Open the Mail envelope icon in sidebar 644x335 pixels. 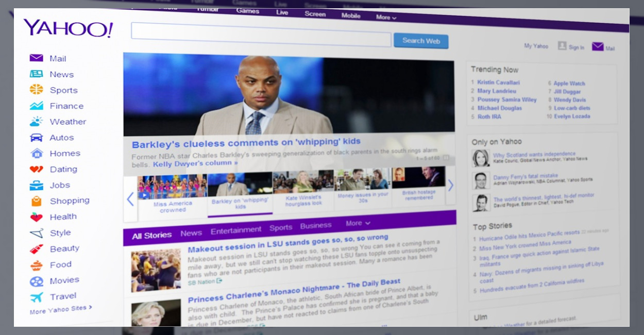(36, 58)
